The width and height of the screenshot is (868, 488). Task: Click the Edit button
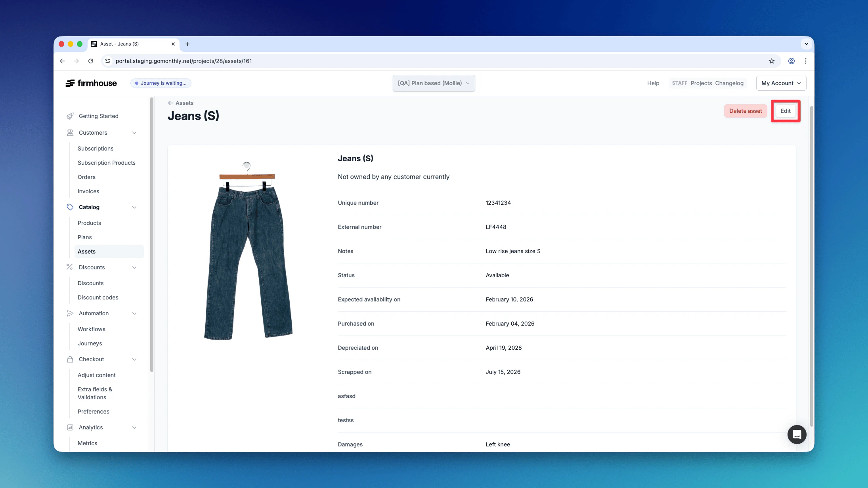pos(785,111)
